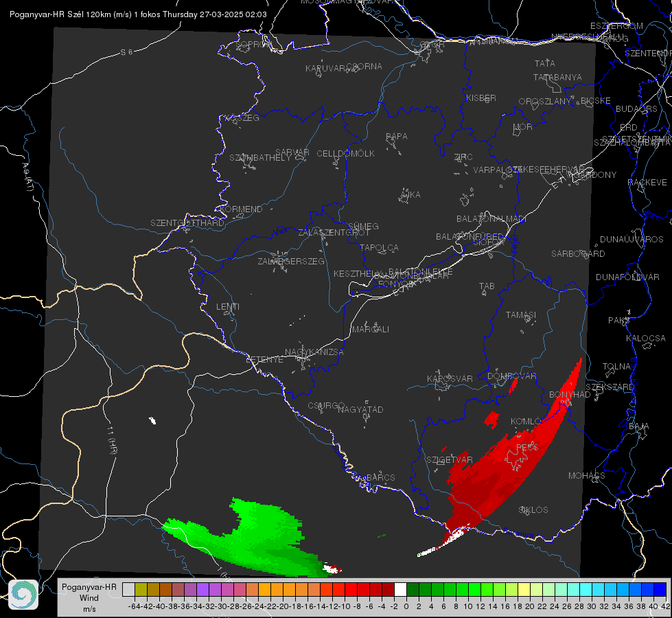Viewport: 672px width, 618px height.
Task: Select the SZOMBATHELY label
Action: [259, 158]
